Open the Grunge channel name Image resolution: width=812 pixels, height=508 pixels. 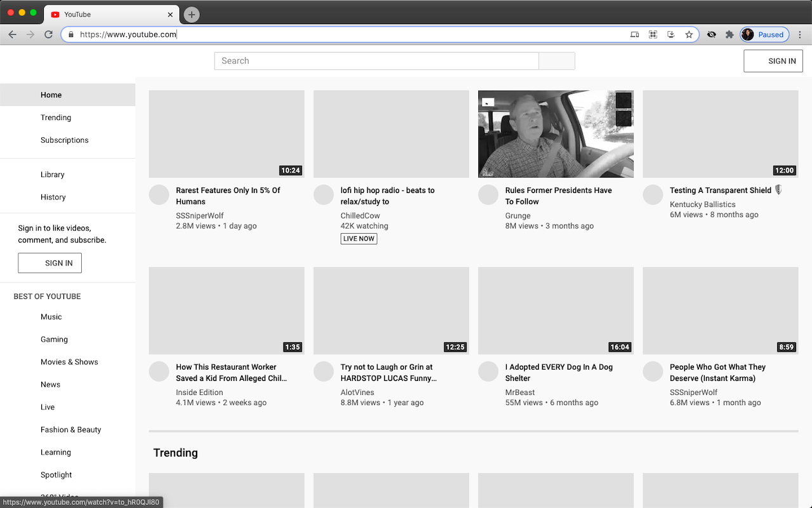pos(518,216)
